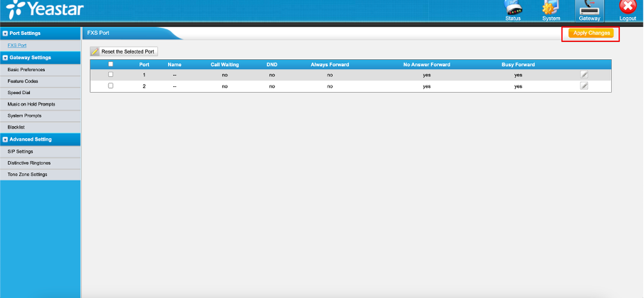The height and width of the screenshot is (298, 644).
Task: Open System Prompts in sidebar
Action: (24, 116)
